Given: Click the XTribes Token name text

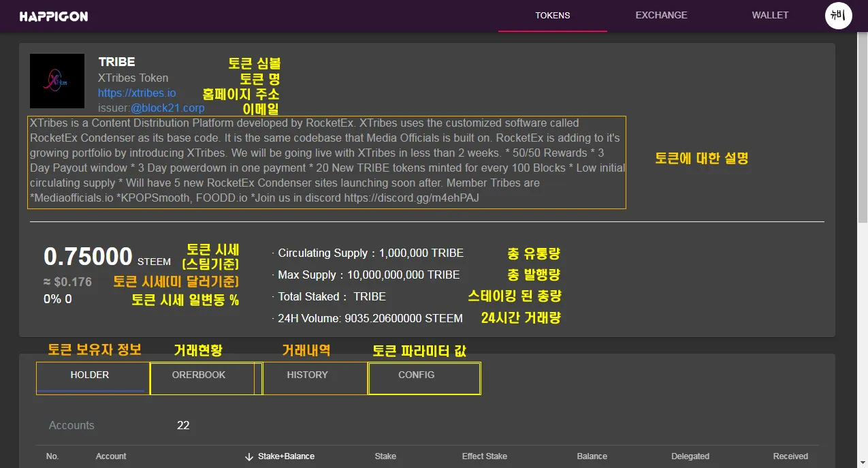Looking at the screenshot, I should click(x=133, y=78).
